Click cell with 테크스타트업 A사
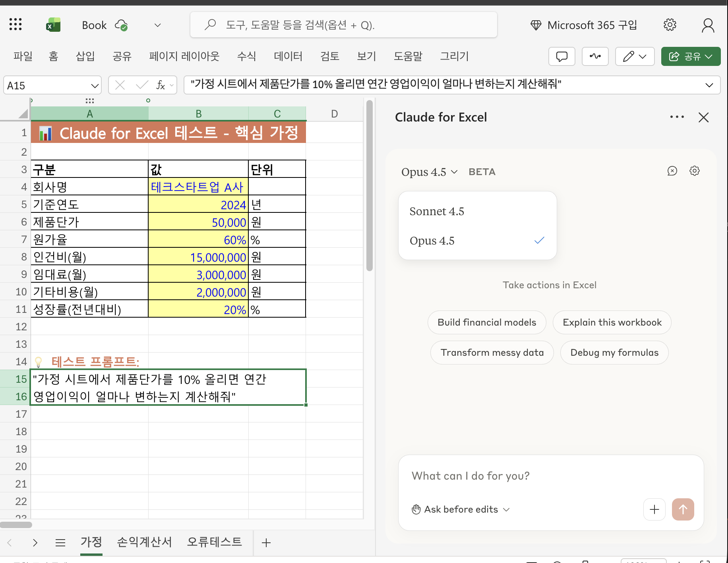This screenshot has height=563, width=728. pos(198,187)
